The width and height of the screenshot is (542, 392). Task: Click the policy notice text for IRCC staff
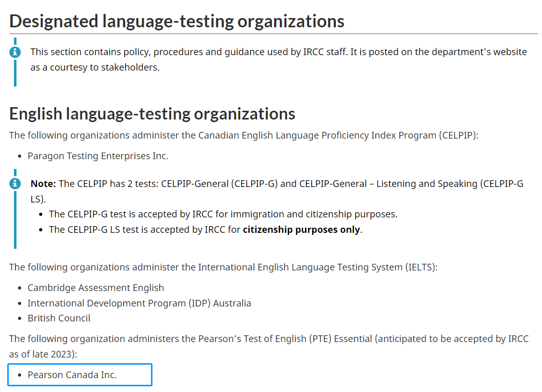(x=278, y=52)
